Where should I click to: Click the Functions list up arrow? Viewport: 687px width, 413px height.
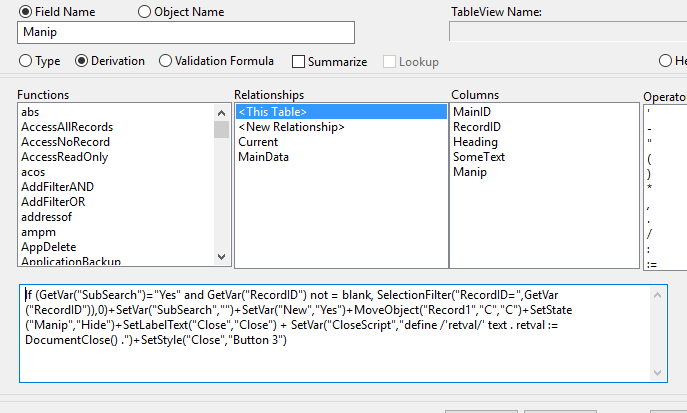coord(221,113)
